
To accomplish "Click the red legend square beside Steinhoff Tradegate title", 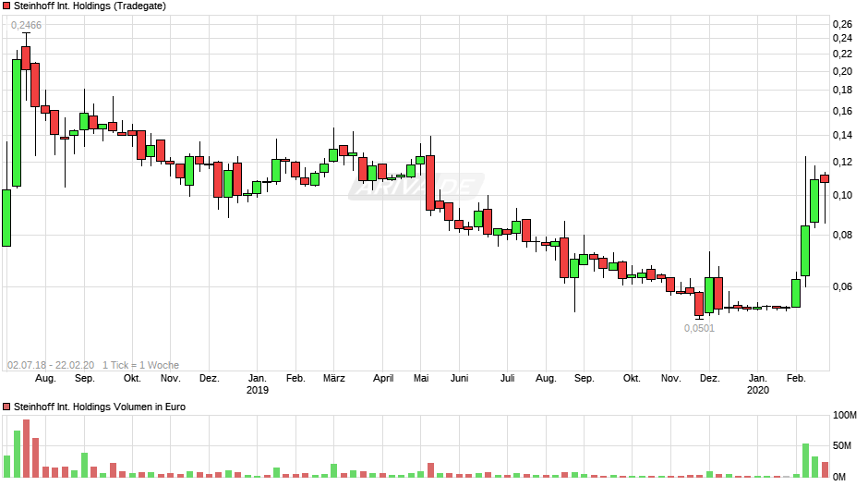I will tap(6, 6).
